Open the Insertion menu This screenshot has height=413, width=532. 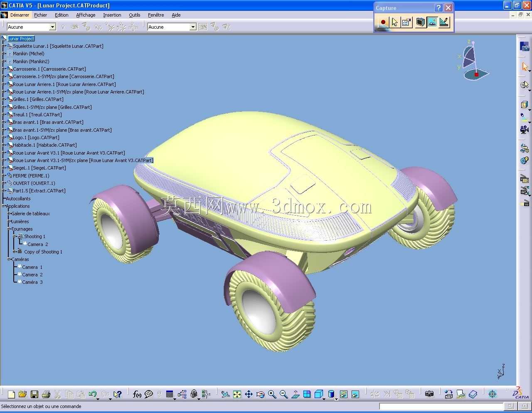pos(112,15)
